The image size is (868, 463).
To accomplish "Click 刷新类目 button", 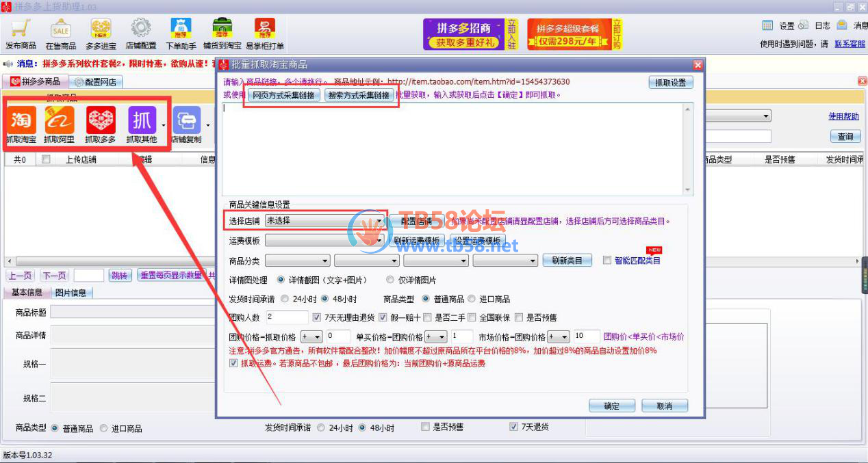I will pyautogui.click(x=567, y=261).
